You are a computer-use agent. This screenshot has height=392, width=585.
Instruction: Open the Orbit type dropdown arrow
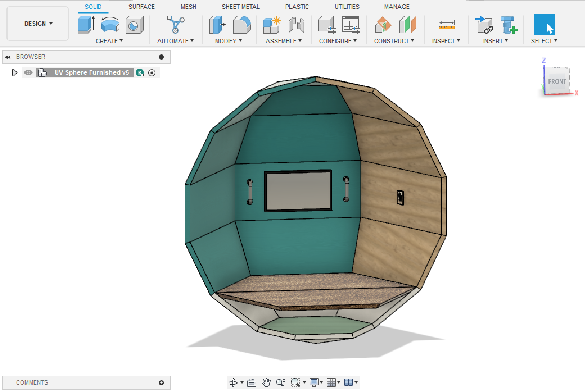(x=242, y=382)
